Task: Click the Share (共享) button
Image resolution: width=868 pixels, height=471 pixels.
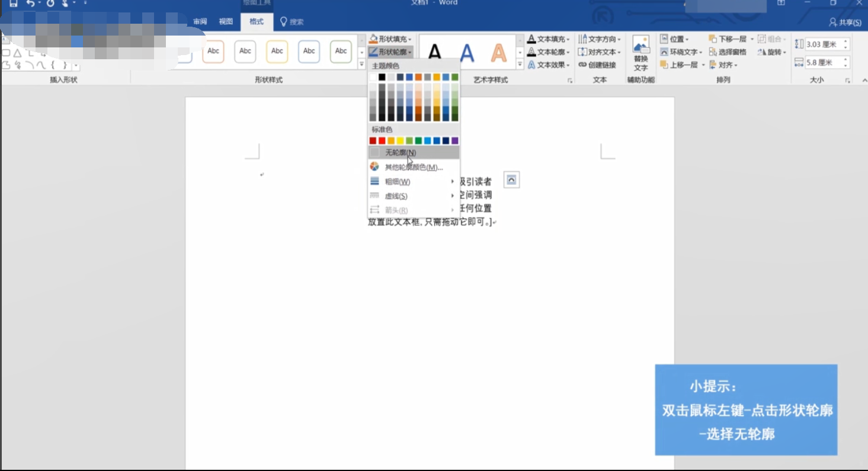Action: pyautogui.click(x=845, y=22)
